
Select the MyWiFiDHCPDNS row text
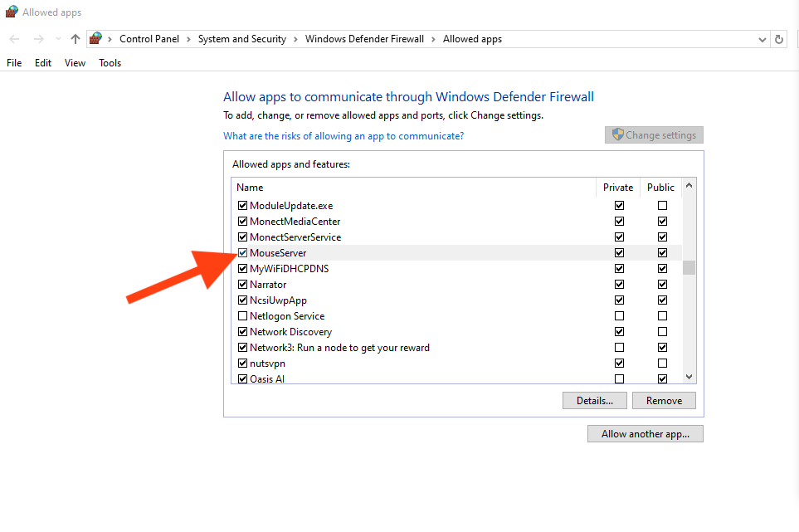tap(289, 269)
